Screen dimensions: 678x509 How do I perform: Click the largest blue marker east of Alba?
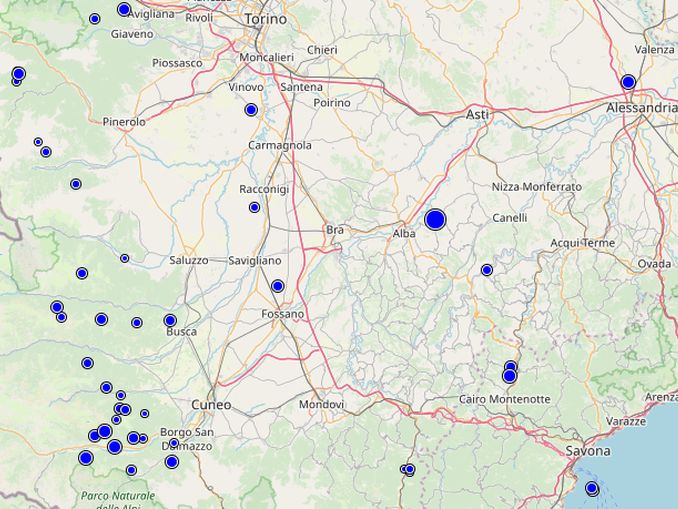pos(435,220)
